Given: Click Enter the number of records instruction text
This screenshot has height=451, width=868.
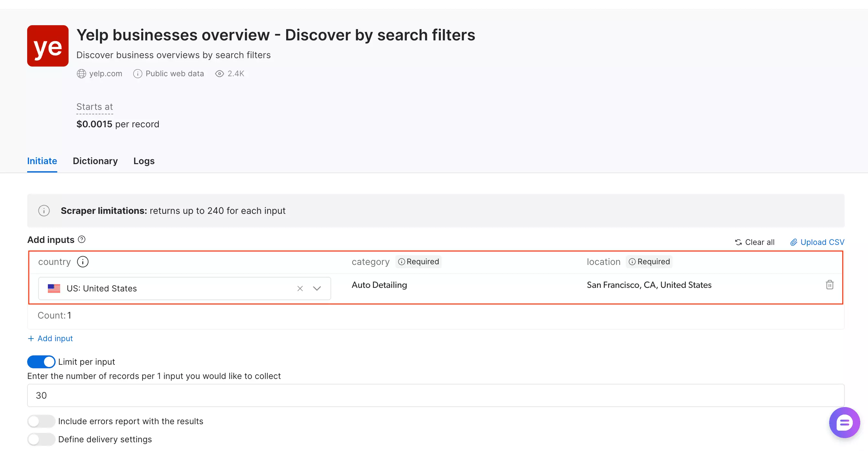Looking at the screenshot, I should pyautogui.click(x=154, y=376).
